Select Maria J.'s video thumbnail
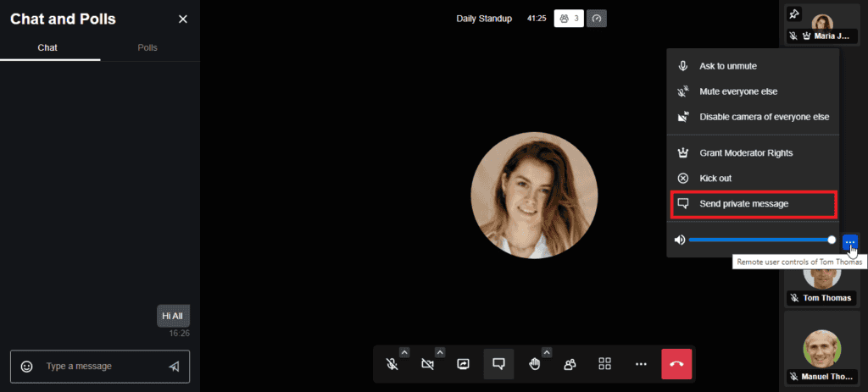This screenshot has width=868, height=392. (x=821, y=25)
